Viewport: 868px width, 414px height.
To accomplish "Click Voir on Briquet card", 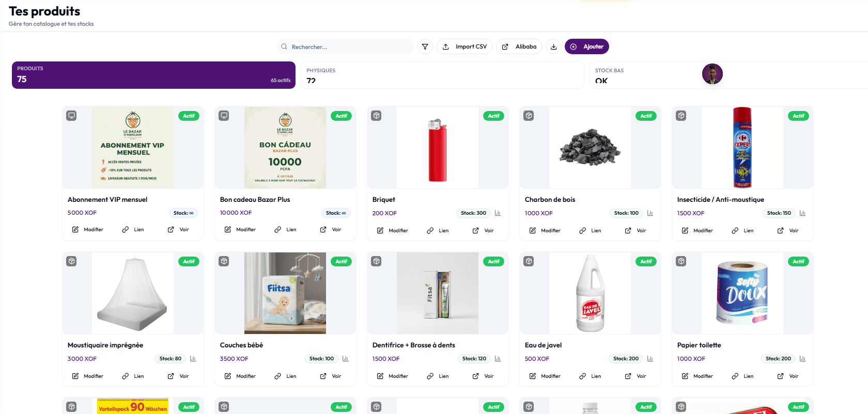I will click(x=483, y=231).
